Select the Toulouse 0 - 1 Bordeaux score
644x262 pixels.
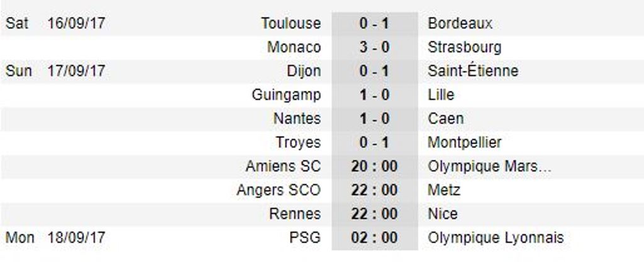pos(374,23)
